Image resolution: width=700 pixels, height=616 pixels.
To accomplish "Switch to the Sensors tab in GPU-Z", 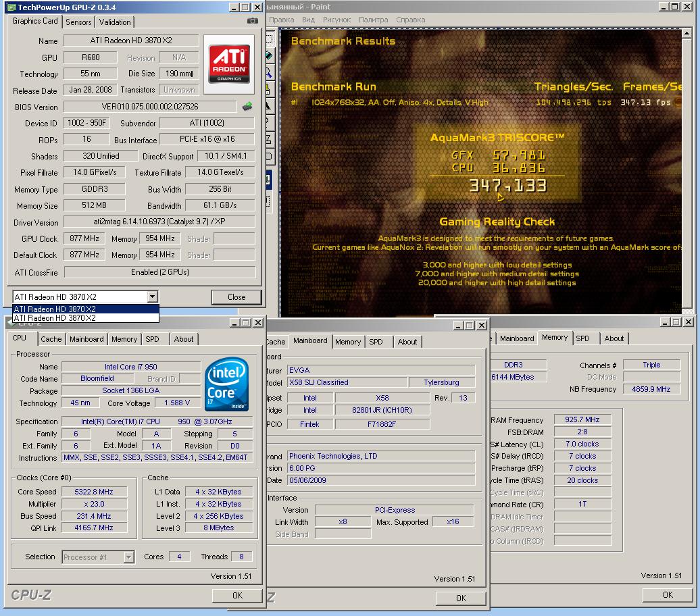I will click(x=78, y=22).
